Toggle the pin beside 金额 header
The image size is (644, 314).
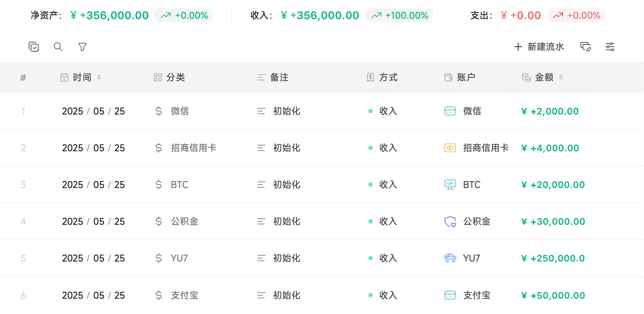pos(561,77)
